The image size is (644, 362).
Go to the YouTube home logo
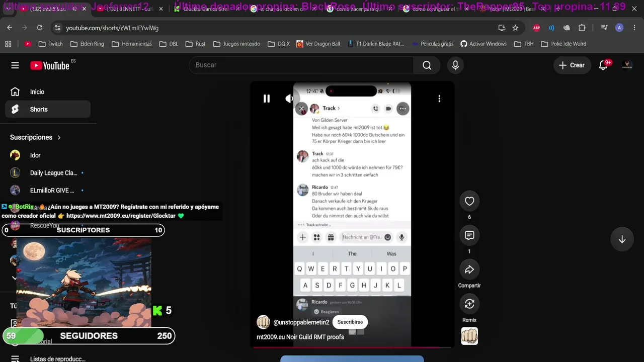tap(49, 65)
